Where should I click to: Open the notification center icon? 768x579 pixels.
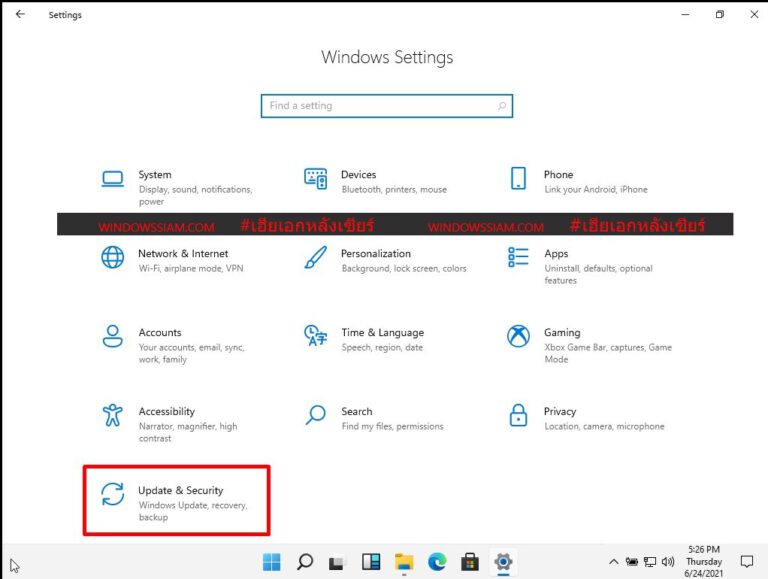[x=747, y=561]
